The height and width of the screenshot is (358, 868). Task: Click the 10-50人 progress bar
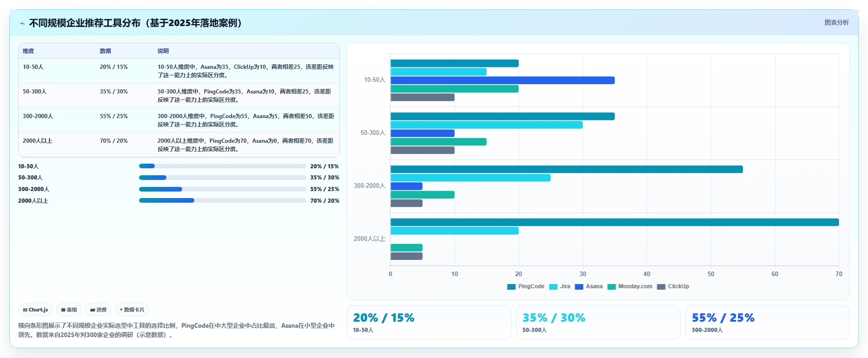point(222,166)
